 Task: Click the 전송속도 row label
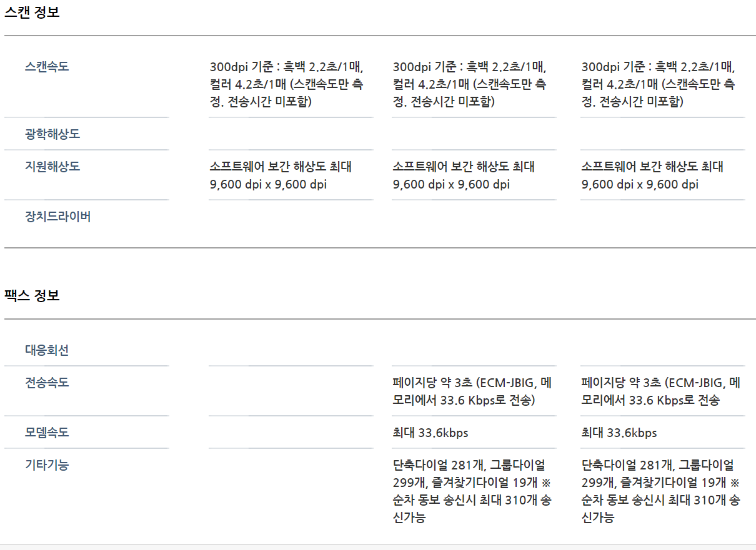pyautogui.click(x=47, y=382)
